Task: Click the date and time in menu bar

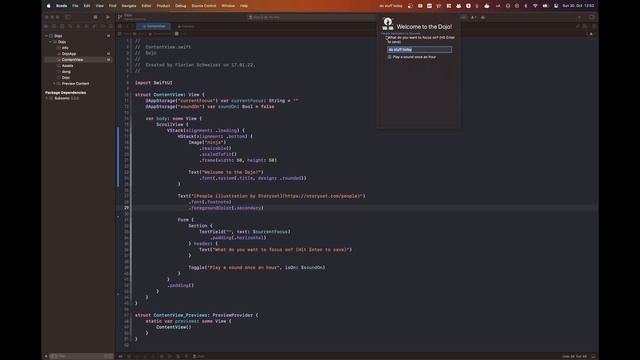Action: point(578,6)
